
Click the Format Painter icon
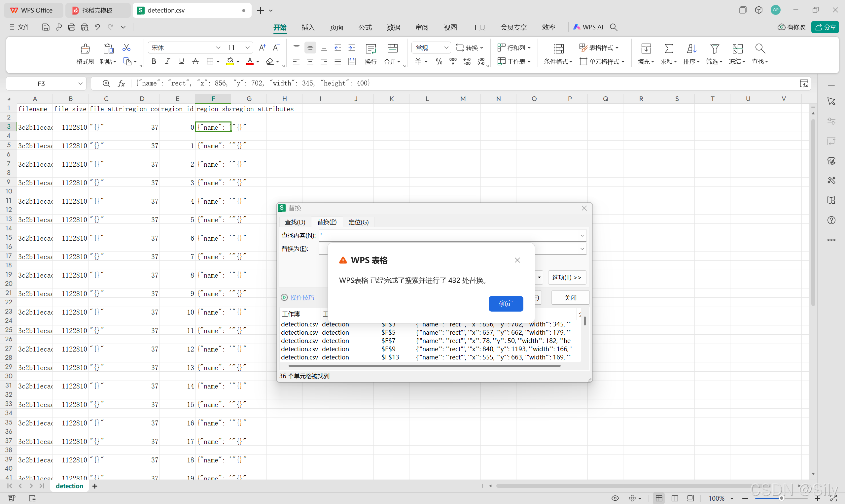pos(85,49)
